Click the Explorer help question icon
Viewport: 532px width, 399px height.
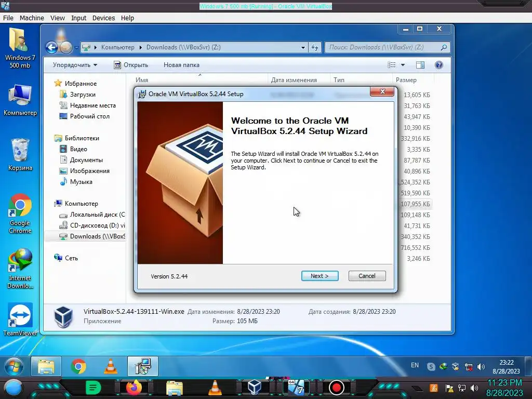pyautogui.click(x=438, y=65)
